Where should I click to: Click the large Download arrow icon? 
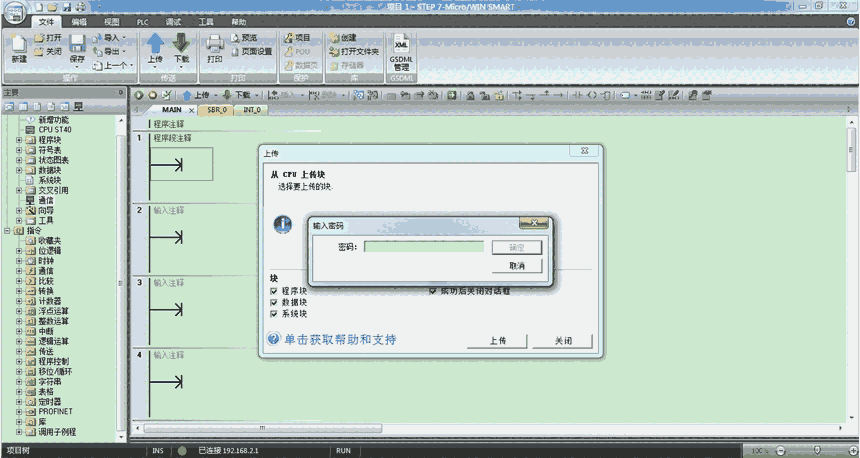tap(181, 43)
